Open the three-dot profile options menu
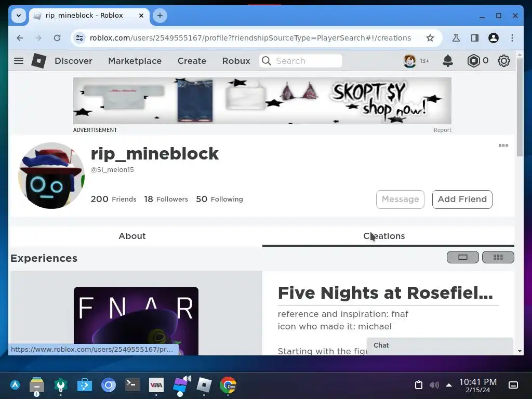The image size is (532, 399). click(x=503, y=145)
